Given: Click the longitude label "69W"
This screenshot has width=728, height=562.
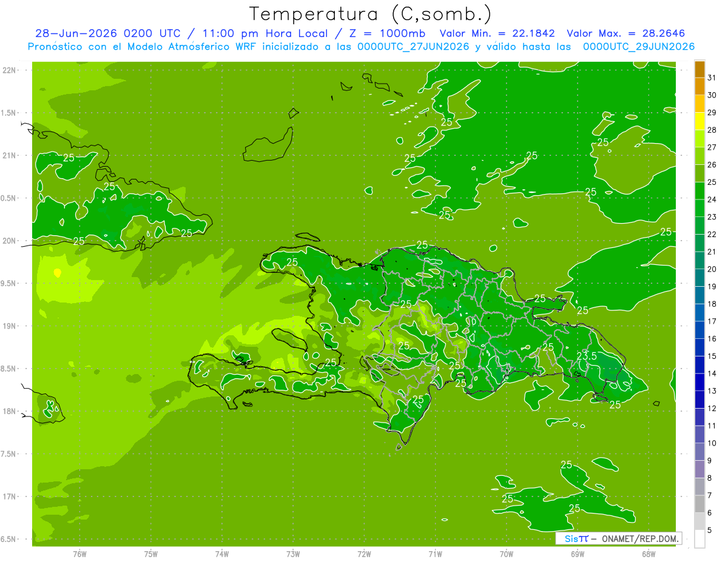Looking at the screenshot, I should point(578,554).
